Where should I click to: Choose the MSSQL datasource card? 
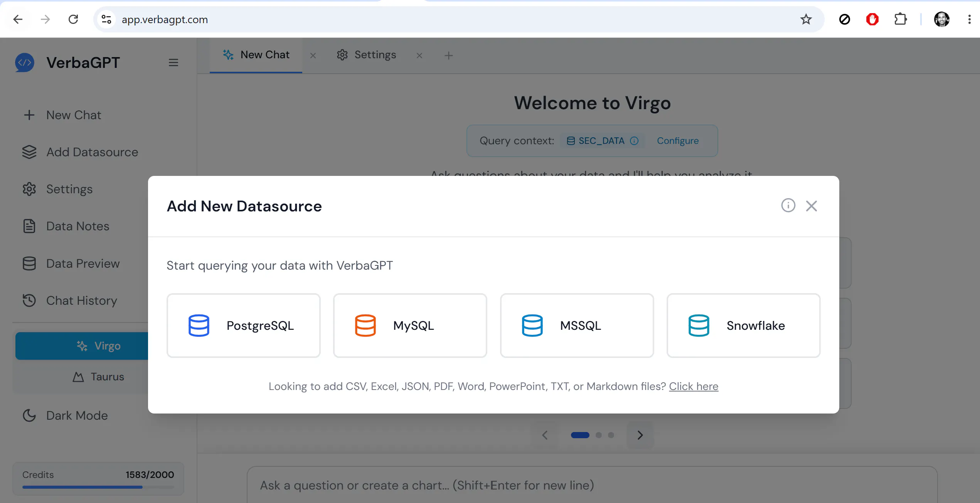click(x=577, y=326)
